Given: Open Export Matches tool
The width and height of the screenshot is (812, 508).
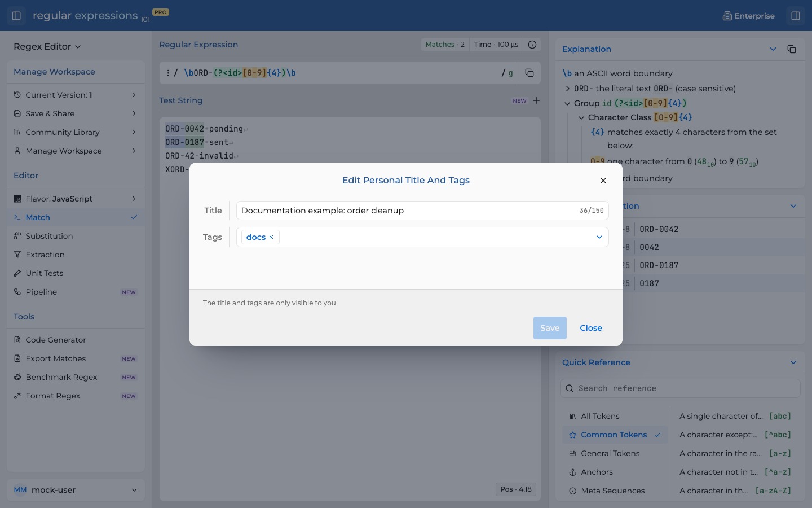Looking at the screenshot, I should 76,358.
